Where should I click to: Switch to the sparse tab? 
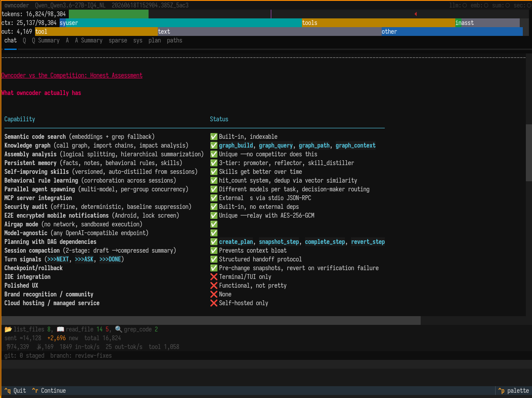[118, 40]
